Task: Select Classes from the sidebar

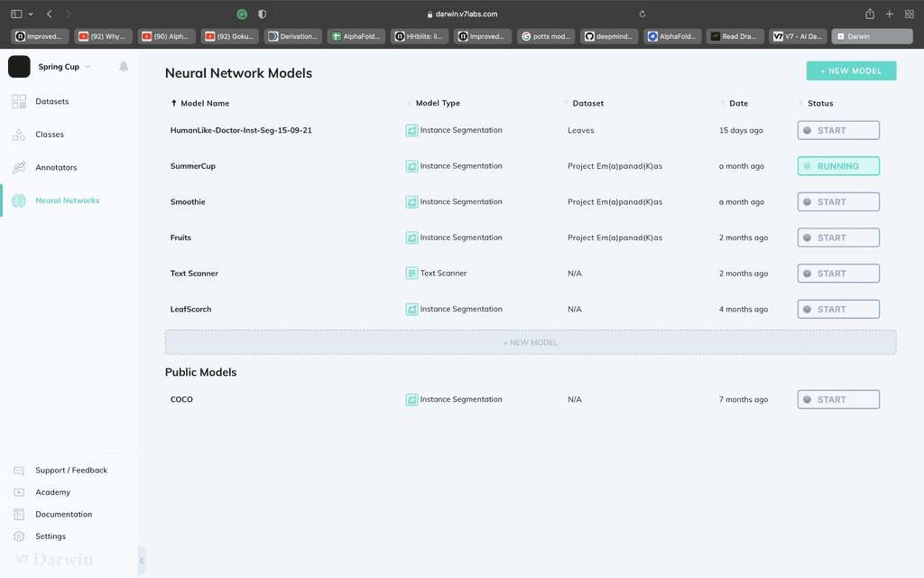Action: coord(51,134)
